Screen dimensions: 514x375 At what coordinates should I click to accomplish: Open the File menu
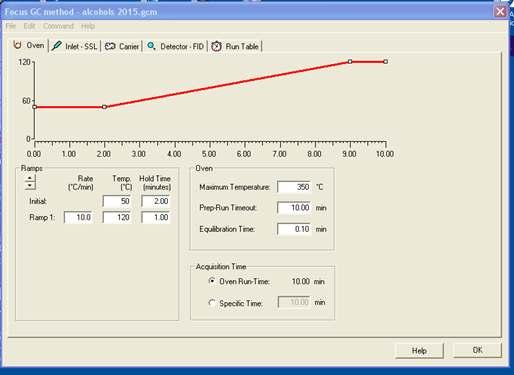(11, 26)
